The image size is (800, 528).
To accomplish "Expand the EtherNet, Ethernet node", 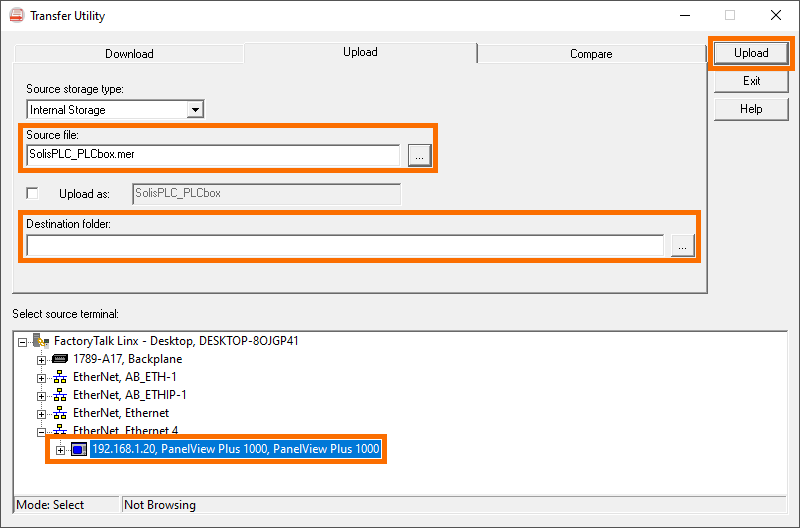I will [41, 414].
